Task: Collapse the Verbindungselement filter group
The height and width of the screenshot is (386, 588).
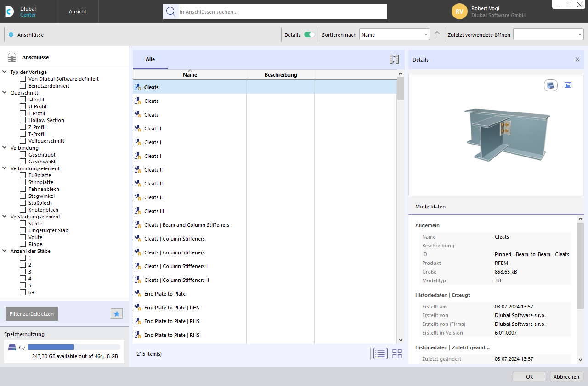Action: (x=5, y=168)
